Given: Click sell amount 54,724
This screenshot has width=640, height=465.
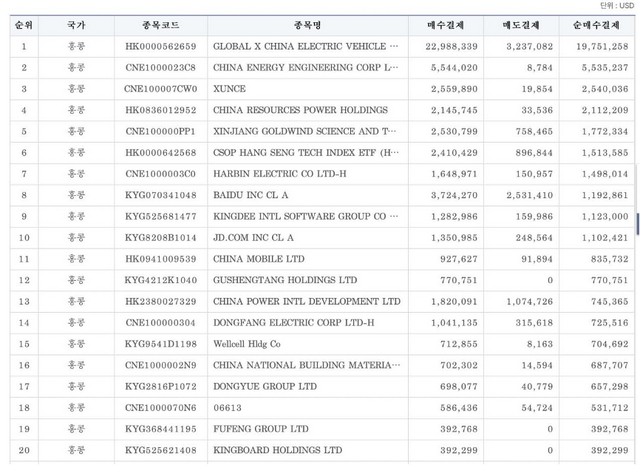Looking at the screenshot, I should pyautogui.click(x=537, y=407).
